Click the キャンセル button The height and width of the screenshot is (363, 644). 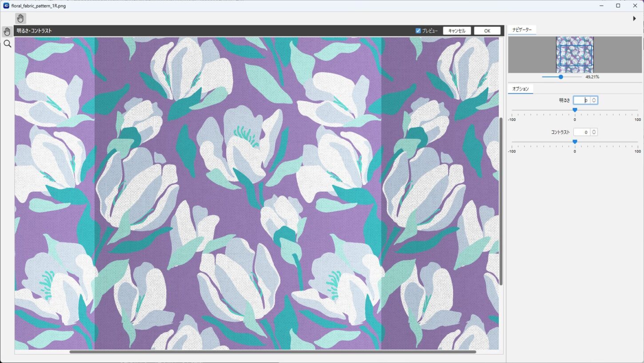[457, 31]
